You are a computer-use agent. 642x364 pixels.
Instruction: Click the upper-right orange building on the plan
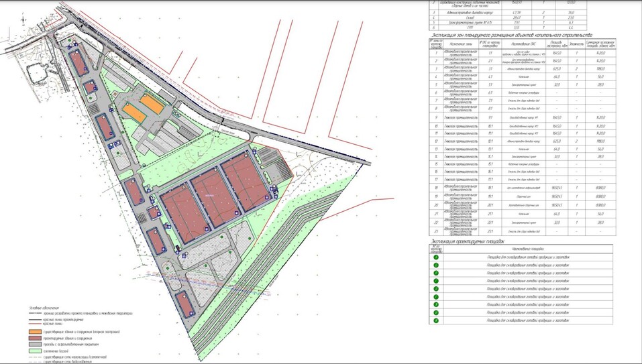coord(152,103)
